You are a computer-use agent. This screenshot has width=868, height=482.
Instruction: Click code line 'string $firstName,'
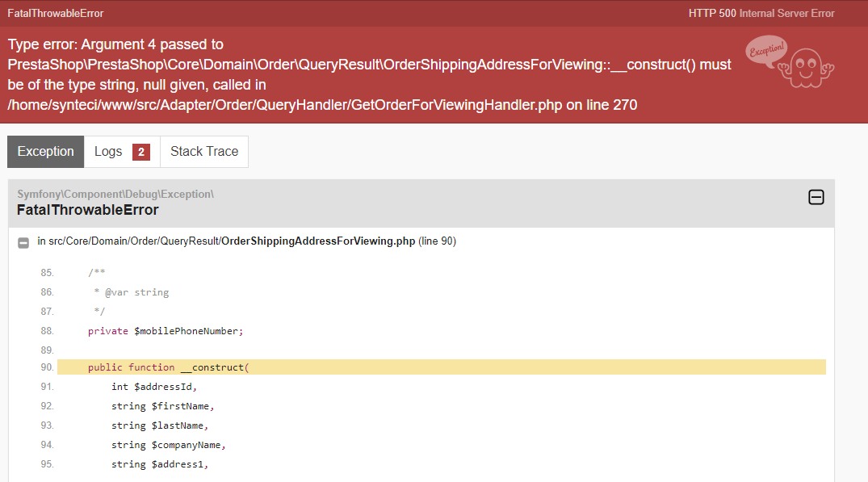(162, 405)
